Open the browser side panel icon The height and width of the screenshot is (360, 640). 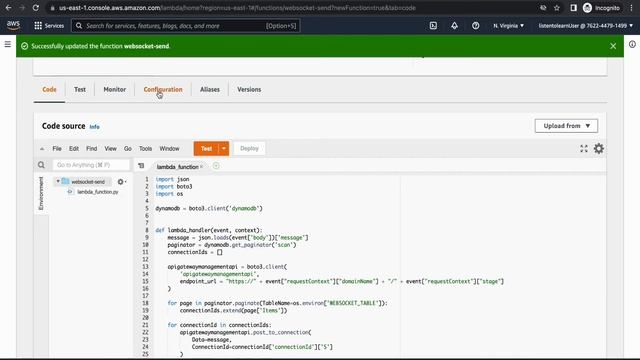pos(573,8)
